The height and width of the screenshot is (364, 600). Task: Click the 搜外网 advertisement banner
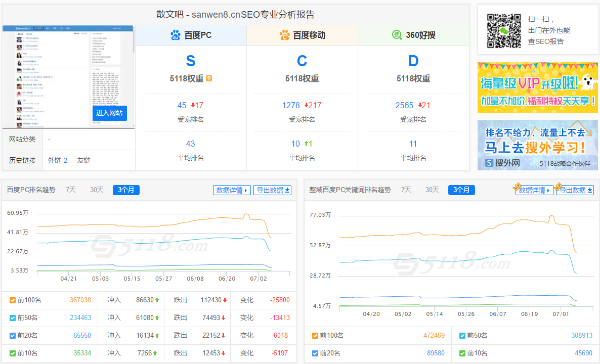pyautogui.click(x=538, y=145)
